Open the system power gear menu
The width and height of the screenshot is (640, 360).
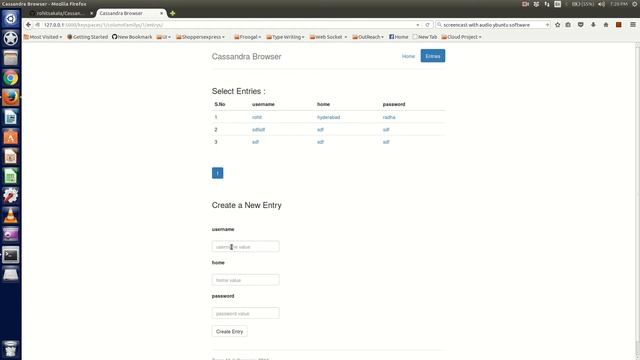click(x=635, y=4)
